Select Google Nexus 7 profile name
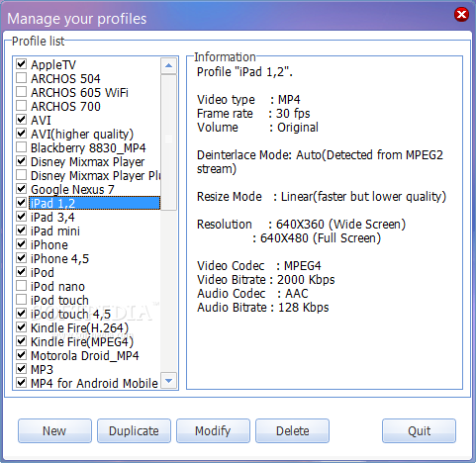 point(72,190)
